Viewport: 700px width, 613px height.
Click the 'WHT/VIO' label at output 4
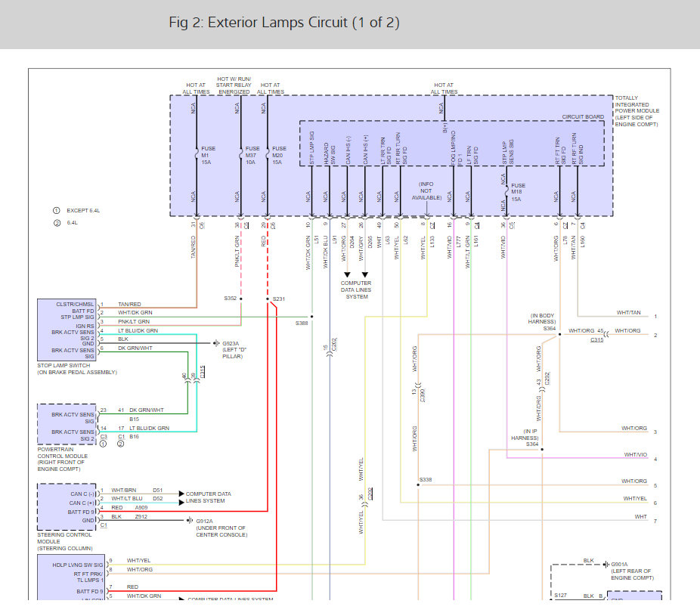tap(635, 454)
